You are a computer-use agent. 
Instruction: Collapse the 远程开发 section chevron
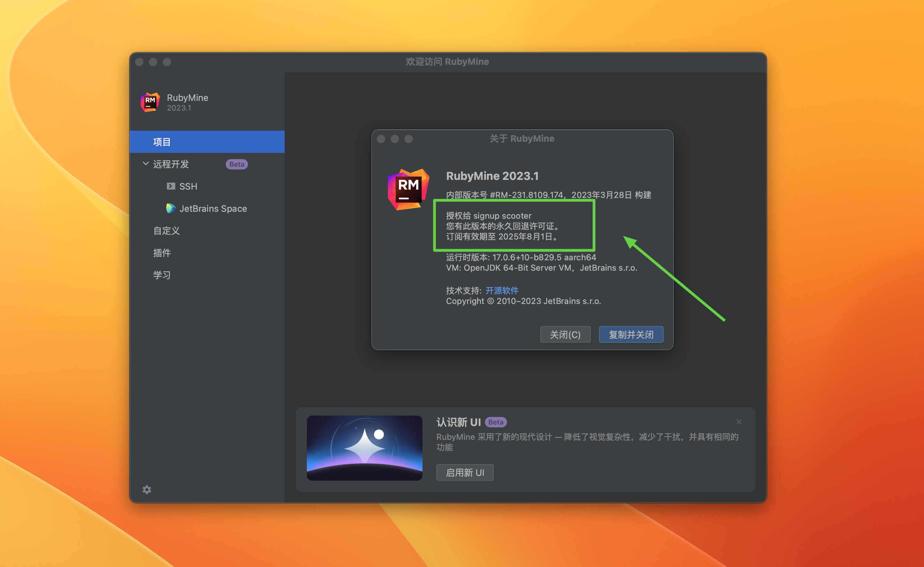(145, 164)
